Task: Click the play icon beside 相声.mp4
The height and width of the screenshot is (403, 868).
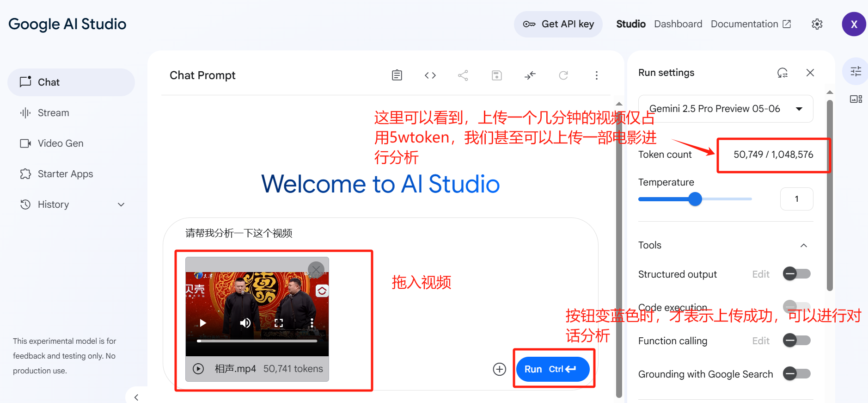Action: pos(198,369)
